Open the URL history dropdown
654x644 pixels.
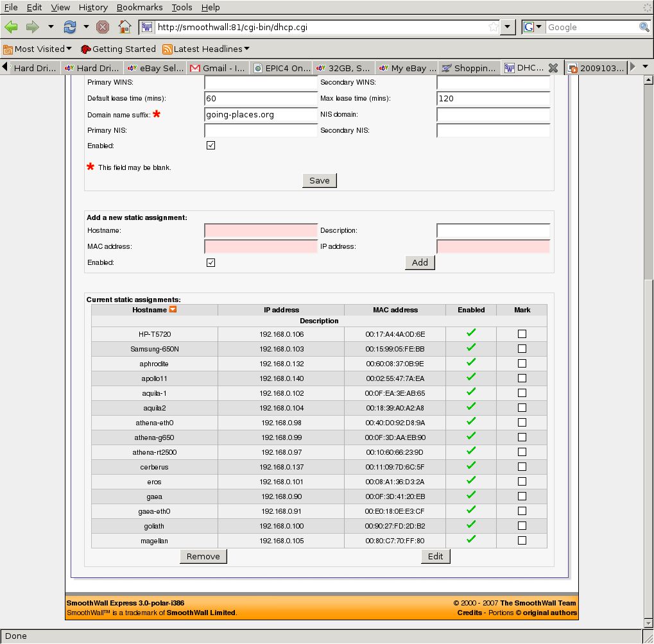pos(508,27)
